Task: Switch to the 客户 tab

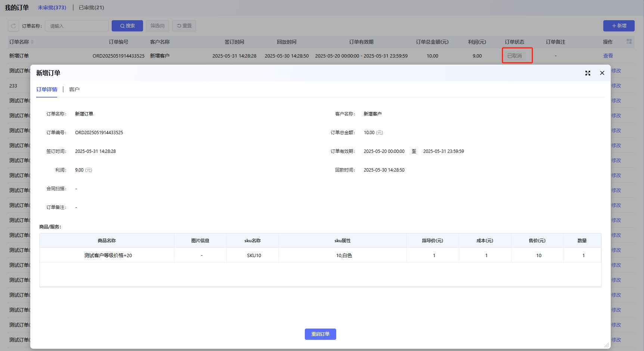Action: click(74, 89)
